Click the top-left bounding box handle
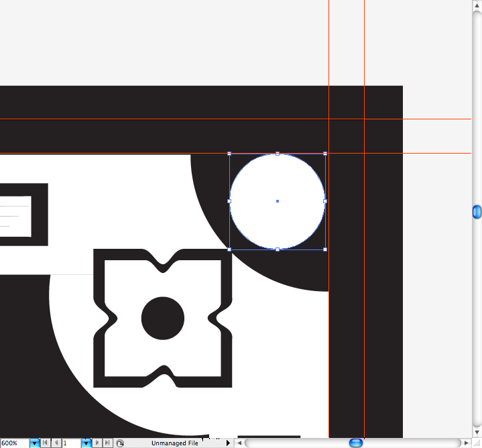 pyautogui.click(x=229, y=154)
